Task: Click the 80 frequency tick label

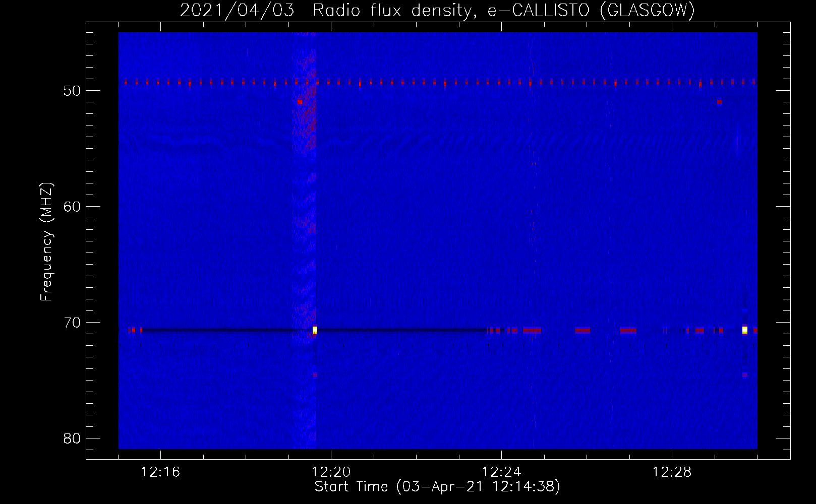Action: point(72,438)
